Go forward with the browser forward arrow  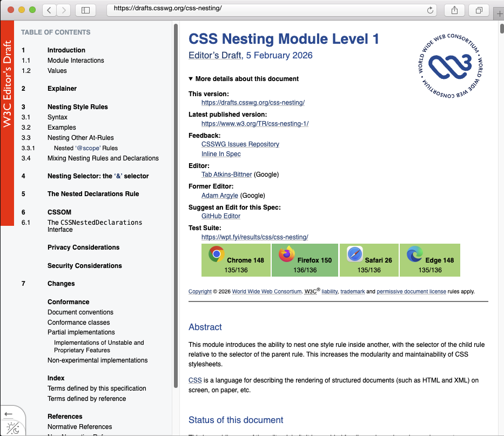pyautogui.click(x=64, y=10)
